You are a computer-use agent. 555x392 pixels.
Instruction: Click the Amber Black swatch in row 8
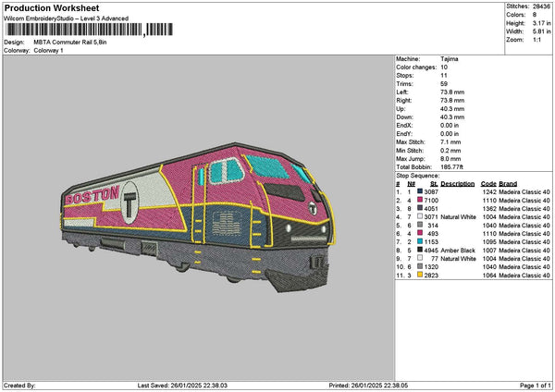click(x=420, y=250)
